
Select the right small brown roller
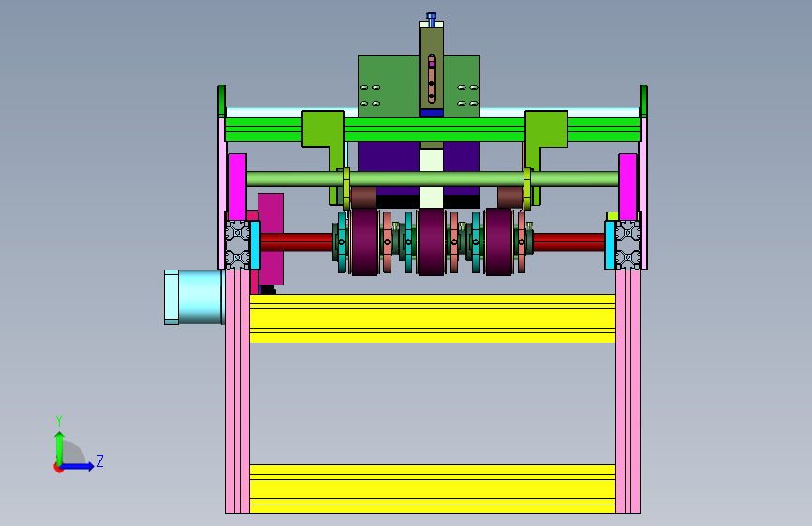pyautogui.click(x=510, y=197)
